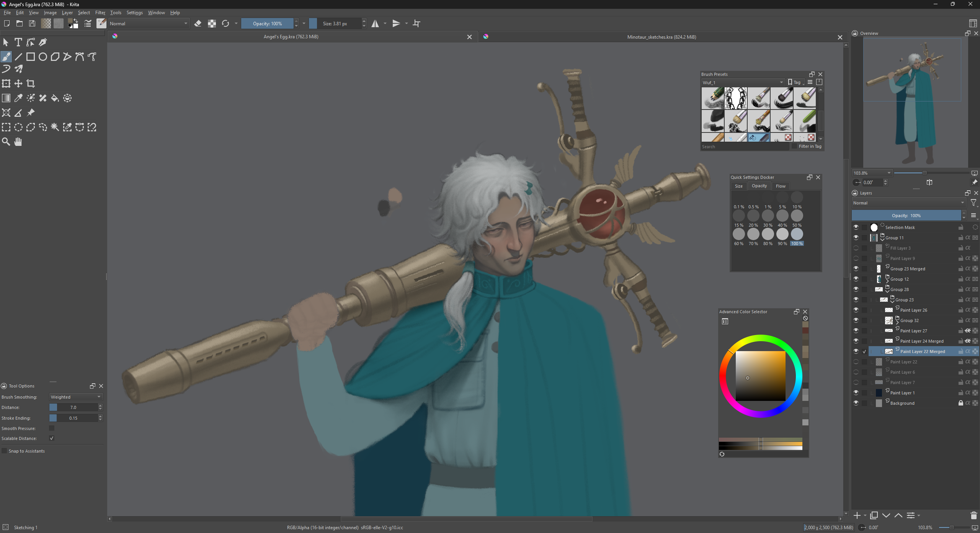The width and height of the screenshot is (980, 533).
Task: Hide the Group 11 layer
Action: [x=856, y=237]
